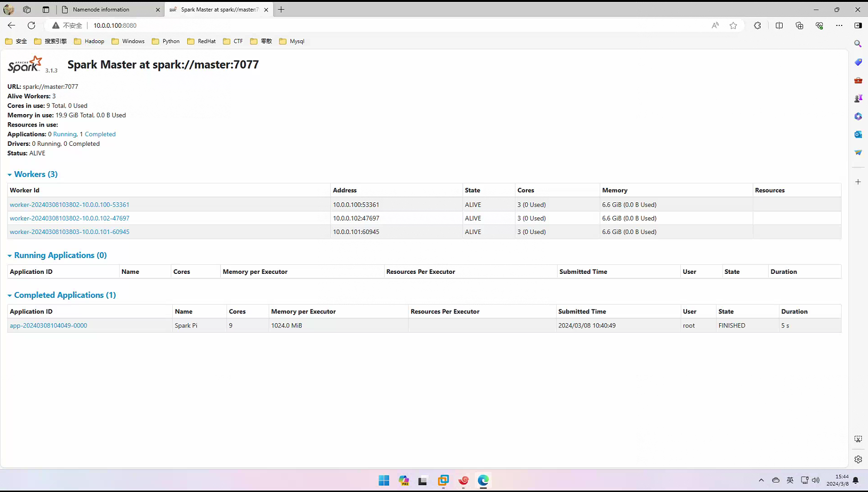The image size is (868, 492).
Task: Open worker 10.0.0.100-53361 details
Action: coord(70,205)
